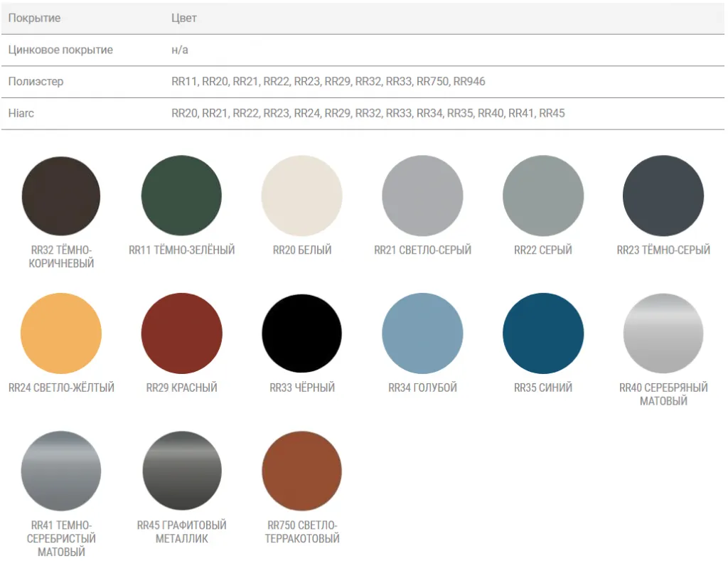Select the RR45 graphite metallic swatch
Viewport: 728px width, 561px height.
click(181, 471)
